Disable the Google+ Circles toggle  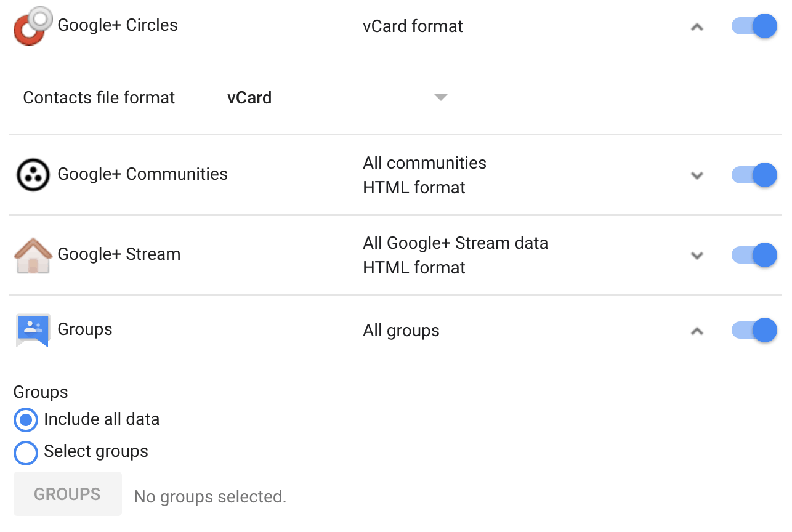(x=754, y=26)
